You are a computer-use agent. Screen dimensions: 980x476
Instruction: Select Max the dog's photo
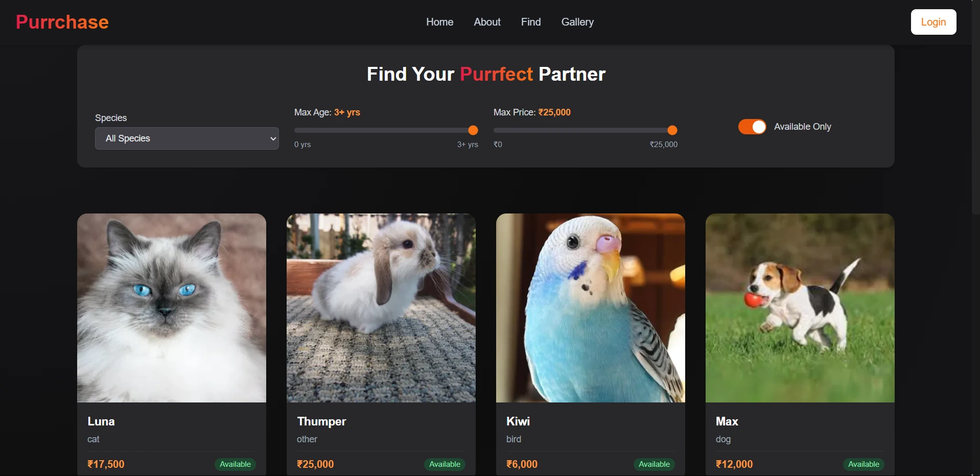(x=800, y=308)
